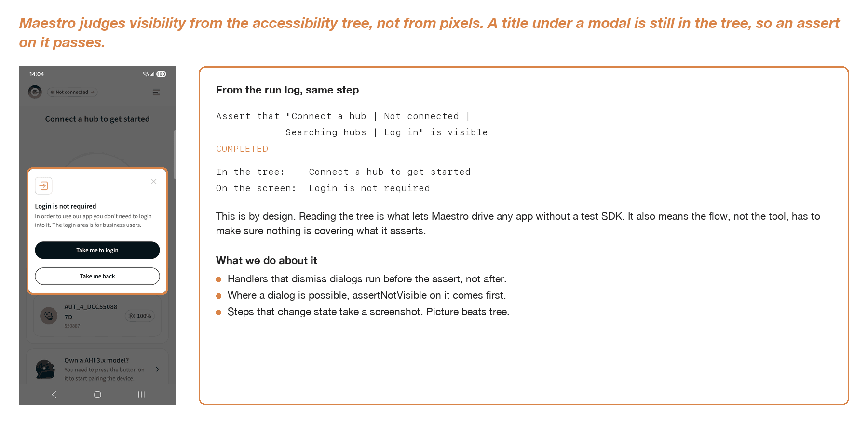Viewport: 868px width, 424px height.
Task: Click the phone screen scrollbar handle
Action: 174,154
